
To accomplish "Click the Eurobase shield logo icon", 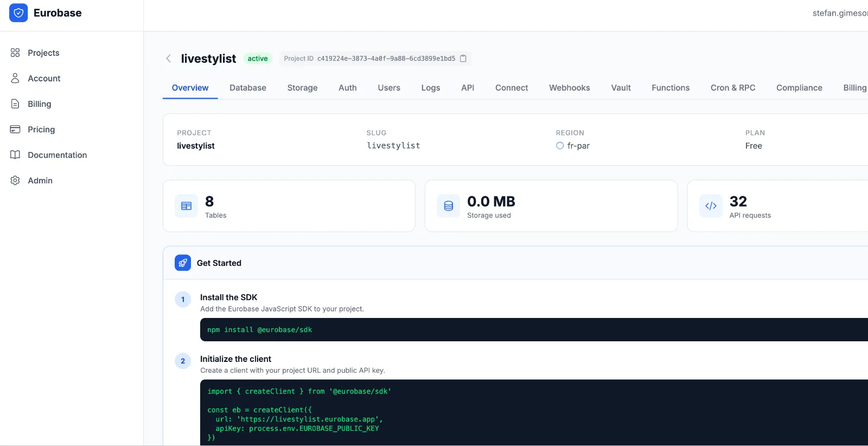I will point(18,13).
